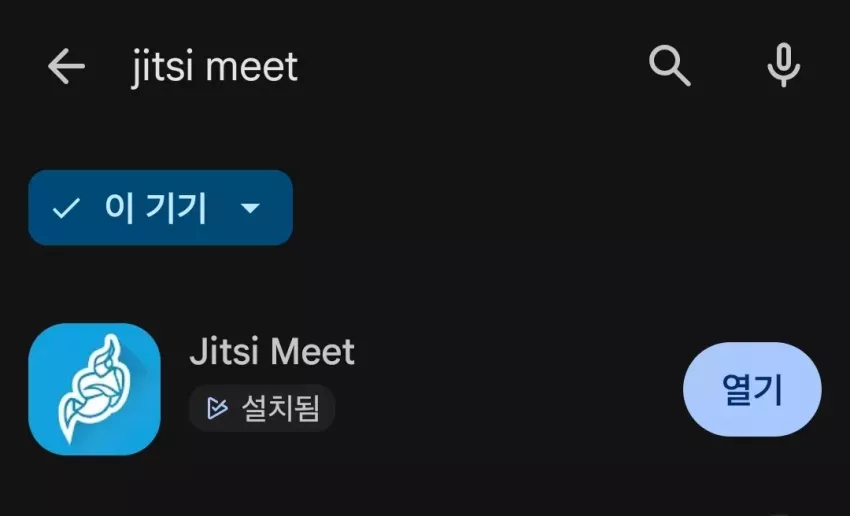Image resolution: width=850 pixels, height=516 pixels.
Task: Open the Jitsi Meet title link
Action: pyautogui.click(x=272, y=351)
